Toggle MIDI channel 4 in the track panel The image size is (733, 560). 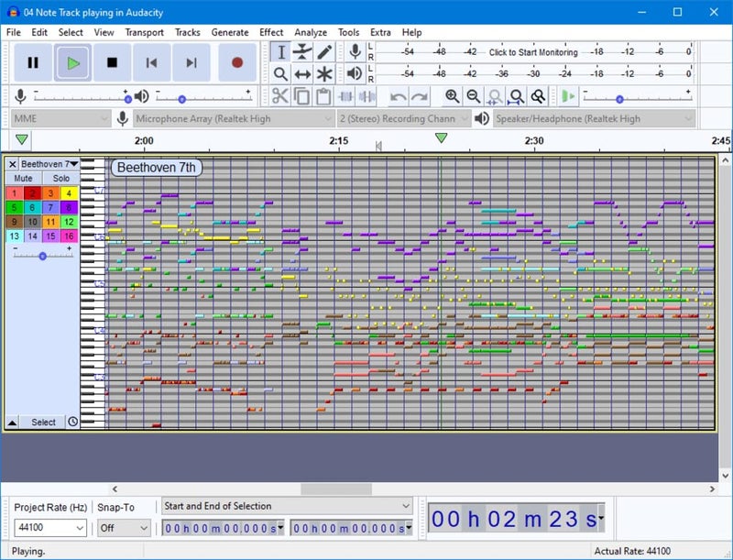point(68,192)
